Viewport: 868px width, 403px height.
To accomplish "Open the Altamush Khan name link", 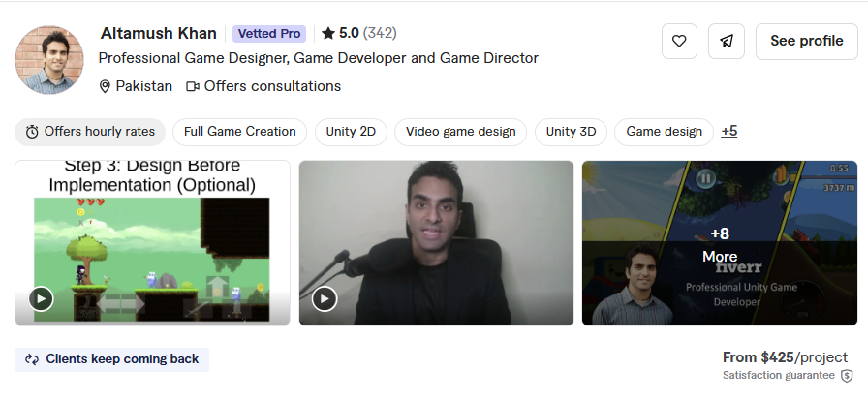I will [x=158, y=33].
